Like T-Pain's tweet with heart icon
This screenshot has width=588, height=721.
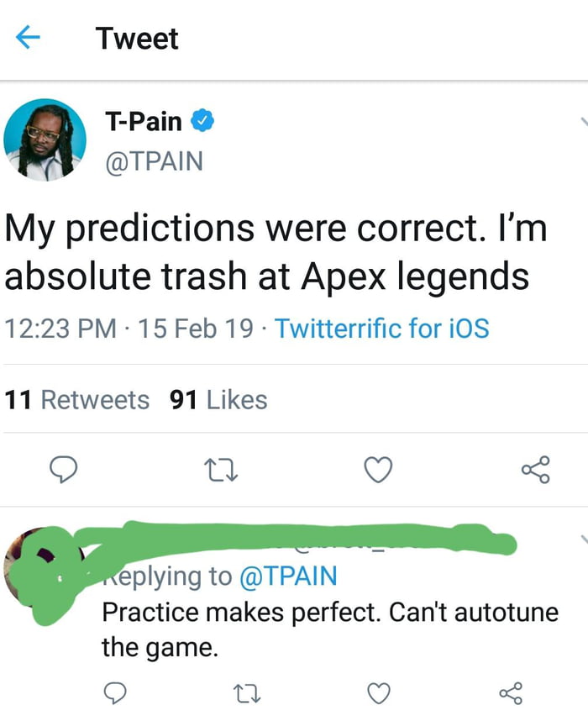tap(378, 471)
